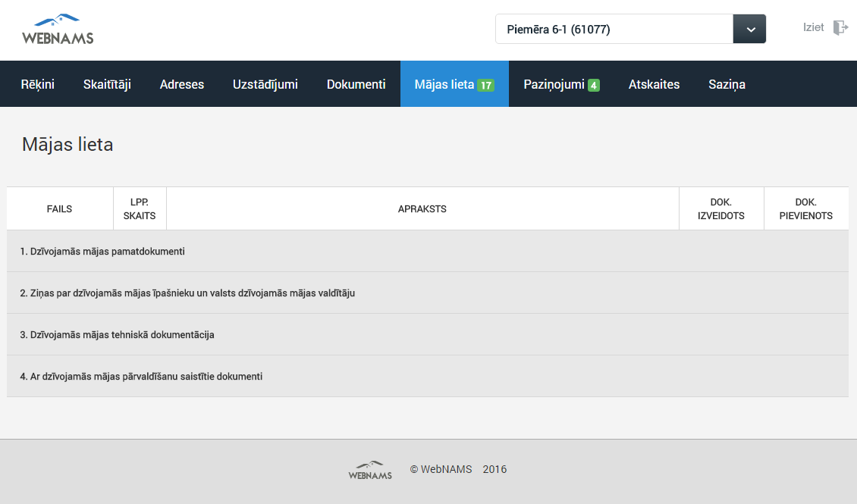Click the FAILS column header
Image resolution: width=857 pixels, height=504 pixels.
tap(59, 208)
